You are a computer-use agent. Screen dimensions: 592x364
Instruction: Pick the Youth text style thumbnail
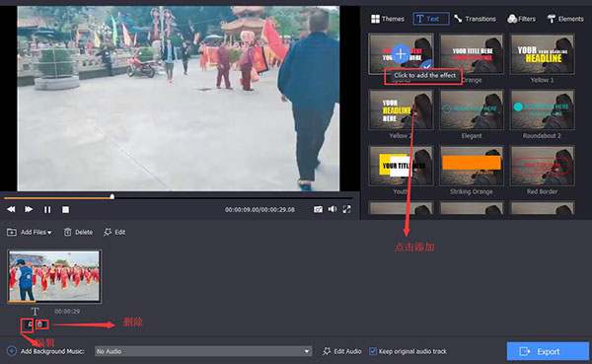[401, 166]
